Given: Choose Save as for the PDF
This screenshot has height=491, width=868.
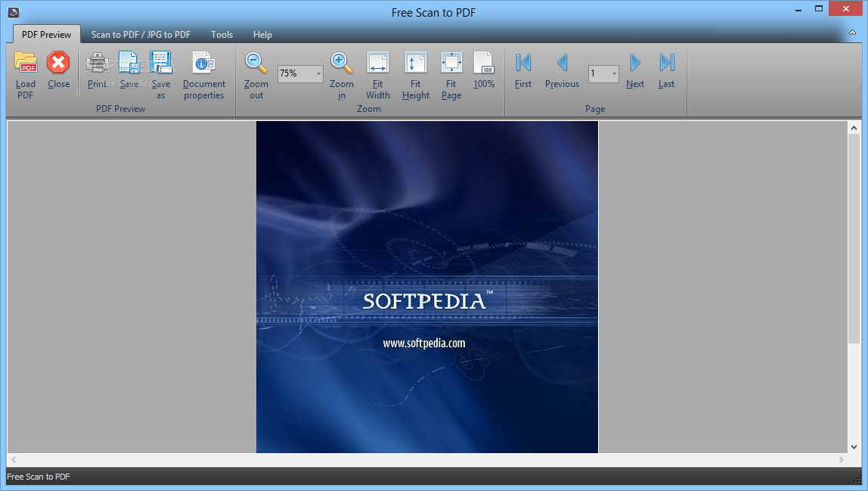Looking at the screenshot, I should [160, 76].
